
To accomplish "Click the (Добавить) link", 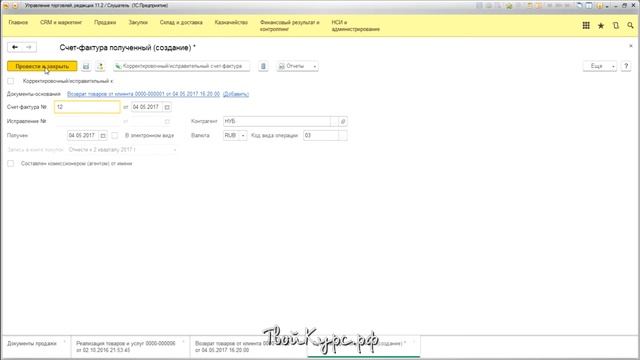I will click(236, 94).
